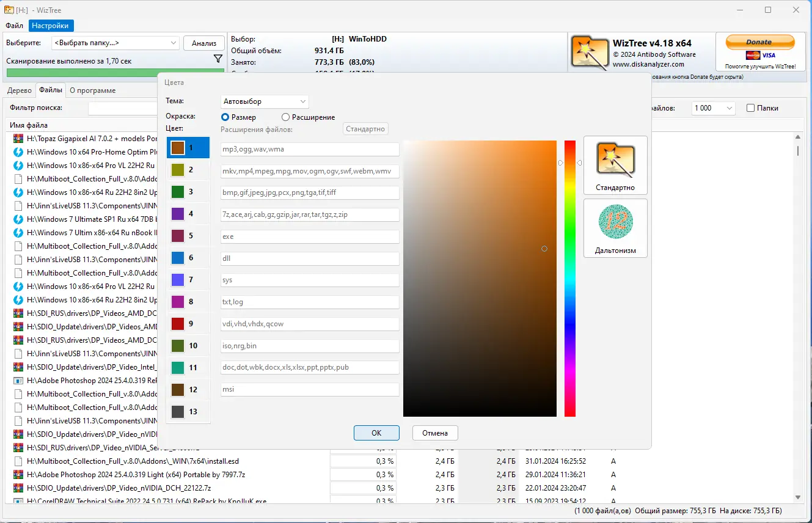Apply the Стандартно color scheme with wand icon

(615, 165)
